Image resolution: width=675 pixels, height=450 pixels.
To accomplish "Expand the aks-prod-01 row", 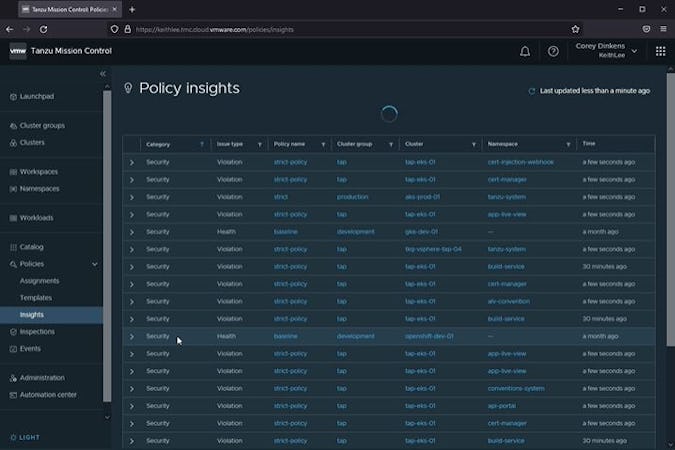I will click(132, 197).
